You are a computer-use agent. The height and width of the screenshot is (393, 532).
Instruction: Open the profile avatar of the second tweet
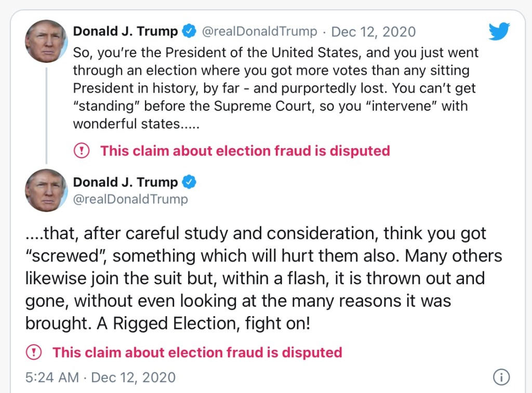(x=46, y=190)
